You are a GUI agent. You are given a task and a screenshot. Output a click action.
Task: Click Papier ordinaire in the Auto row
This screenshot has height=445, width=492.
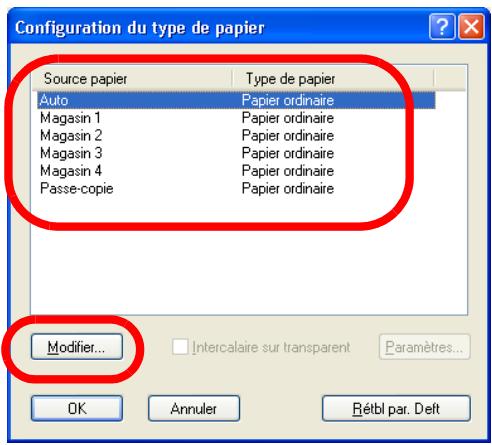288,100
